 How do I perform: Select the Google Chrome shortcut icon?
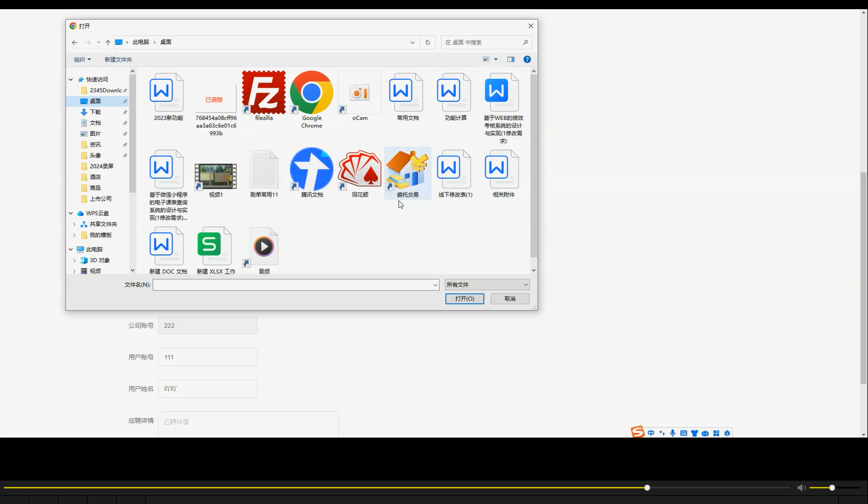point(311,92)
